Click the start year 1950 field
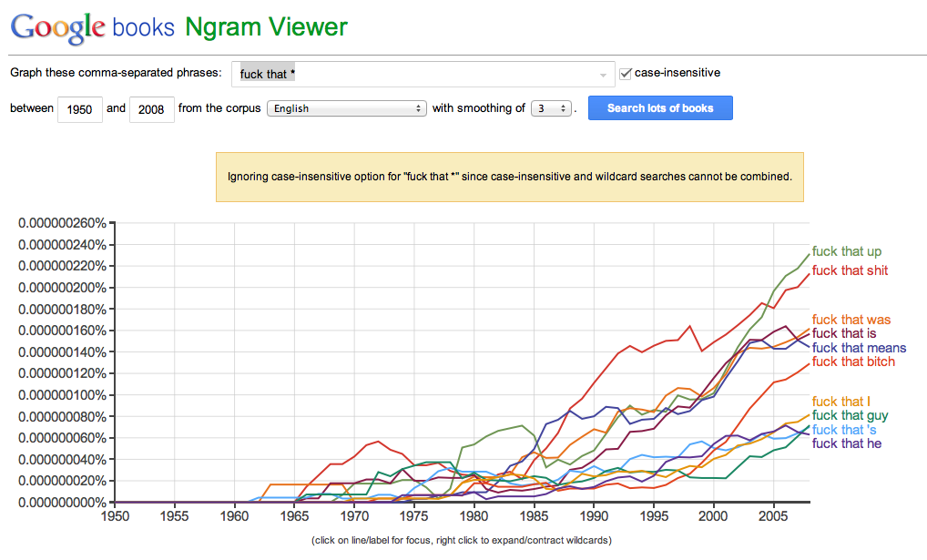The image size is (927, 560). 80,109
